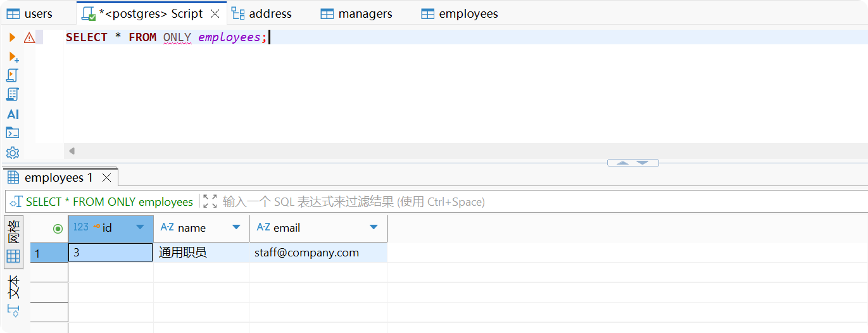The height and width of the screenshot is (333, 868).
Task: Click the SQL filter expression input field
Action: point(443,201)
